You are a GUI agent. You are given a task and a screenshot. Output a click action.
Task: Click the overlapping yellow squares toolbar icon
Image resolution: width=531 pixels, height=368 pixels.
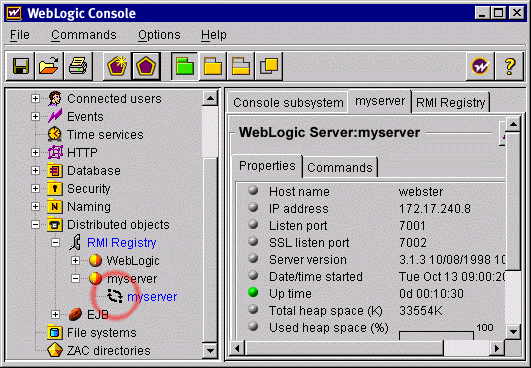point(269,66)
